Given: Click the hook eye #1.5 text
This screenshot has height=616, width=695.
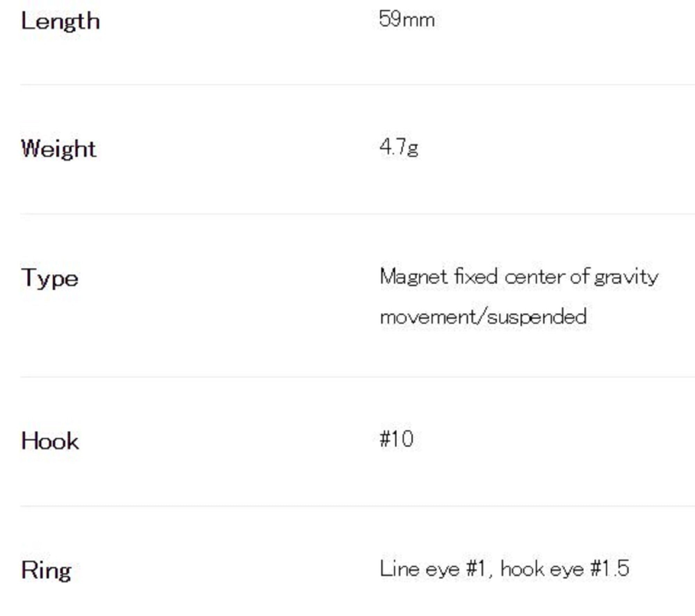Looking at the screenshot, I should click(x=565, y=569).
